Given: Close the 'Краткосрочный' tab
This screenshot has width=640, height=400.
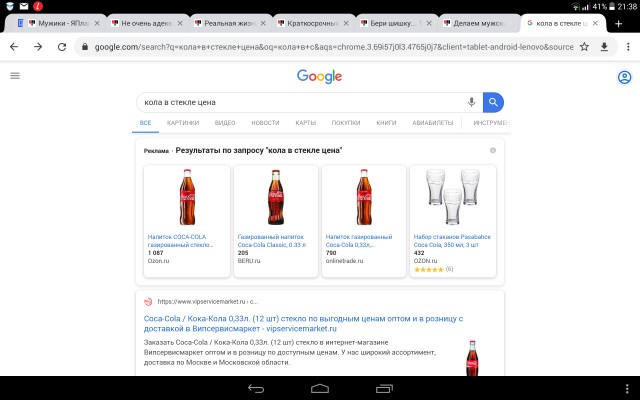Looking at the screenshot, I should 346,23.
